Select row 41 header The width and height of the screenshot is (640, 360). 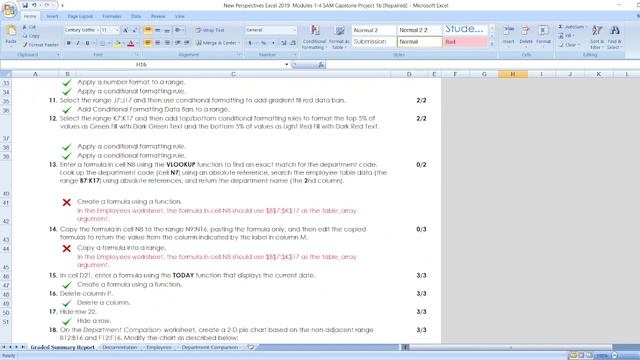point(6,203)
